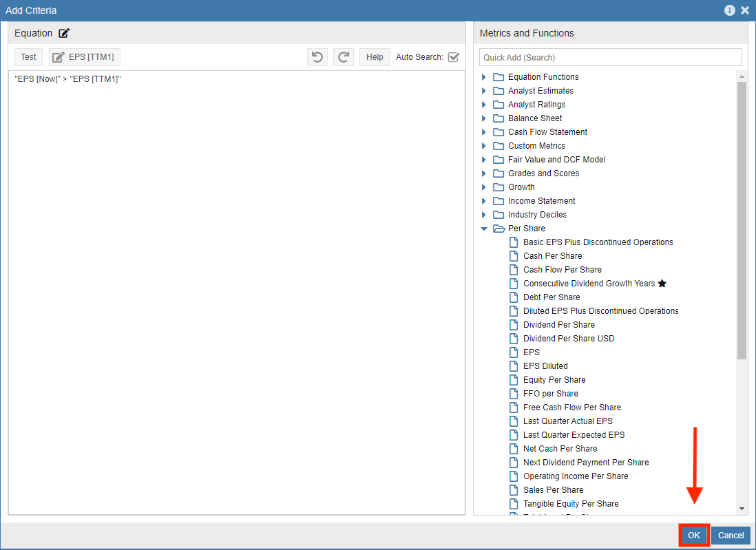Viewport: 756px width, 550px height.
Task: Click the Help button
Action: (375, 57)
